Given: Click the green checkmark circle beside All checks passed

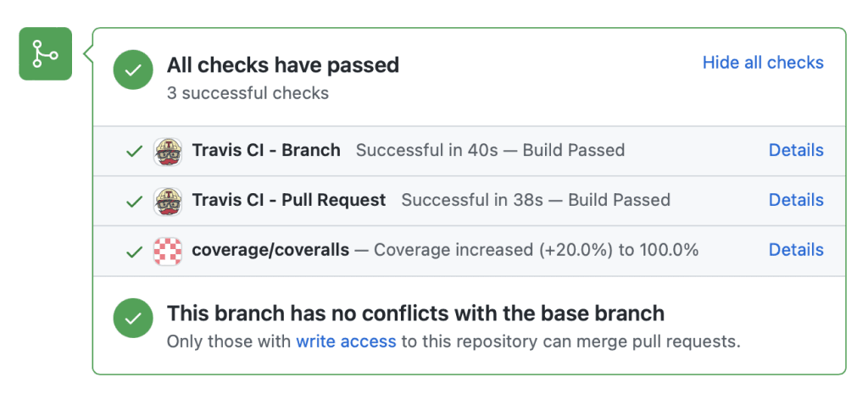Looking at the screenshot, I should [x=133, y=69].
